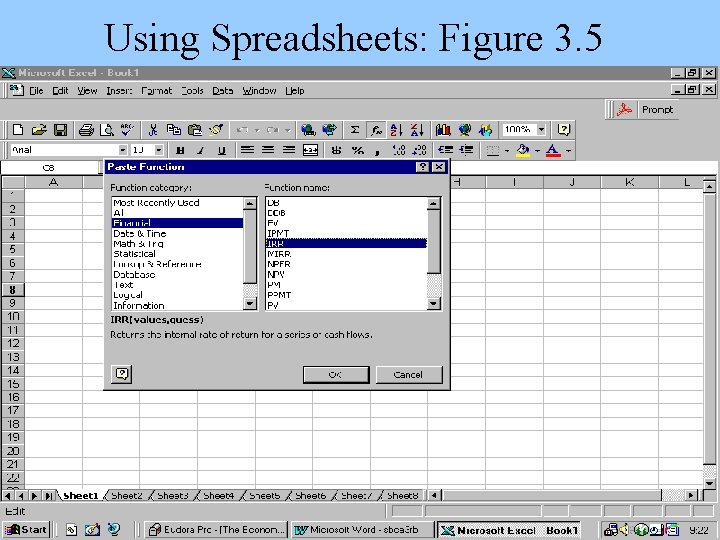The width and height of the screenshot is (720, 540).
Task: Align cell text right
Action: coord(289,150)
